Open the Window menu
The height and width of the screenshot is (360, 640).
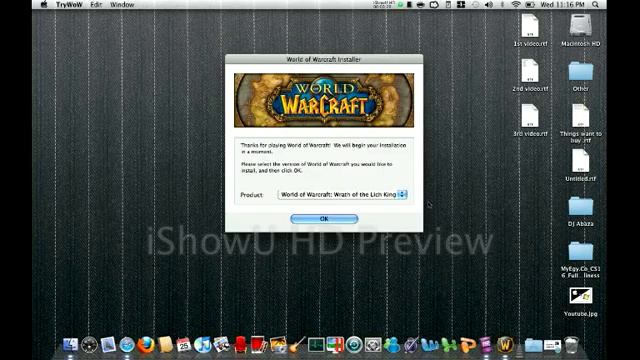point(122,4)
